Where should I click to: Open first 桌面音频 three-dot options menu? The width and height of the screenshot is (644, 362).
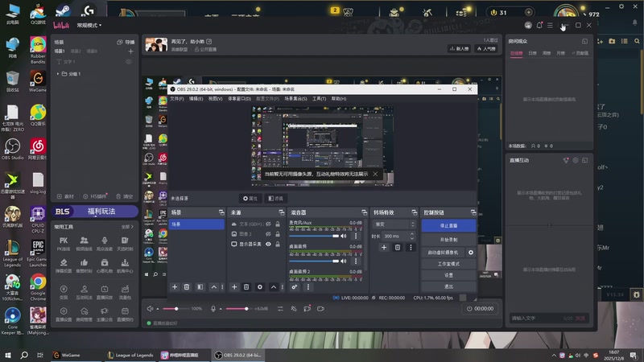coord(356,261)
